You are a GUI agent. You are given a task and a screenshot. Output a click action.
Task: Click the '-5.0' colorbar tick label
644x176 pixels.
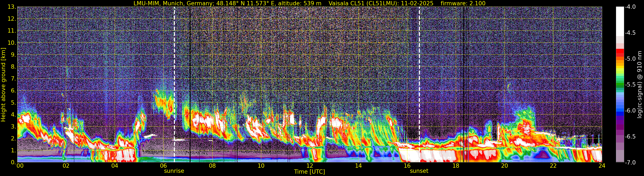(x=630, y=59)
